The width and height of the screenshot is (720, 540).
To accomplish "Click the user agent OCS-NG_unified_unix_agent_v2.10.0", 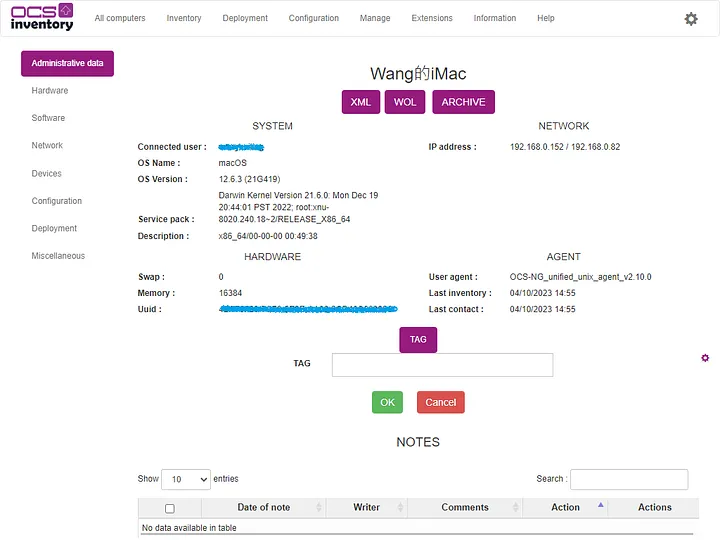I will click(580, 277).
